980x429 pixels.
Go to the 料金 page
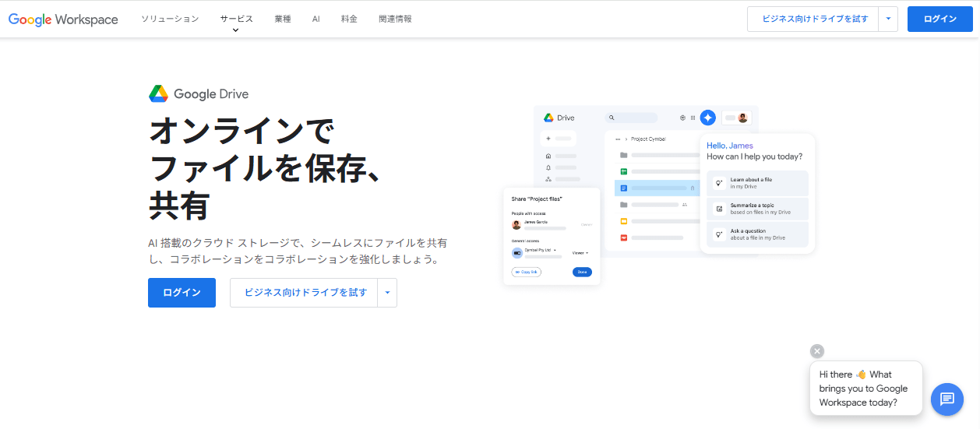[x=349, y=19]
